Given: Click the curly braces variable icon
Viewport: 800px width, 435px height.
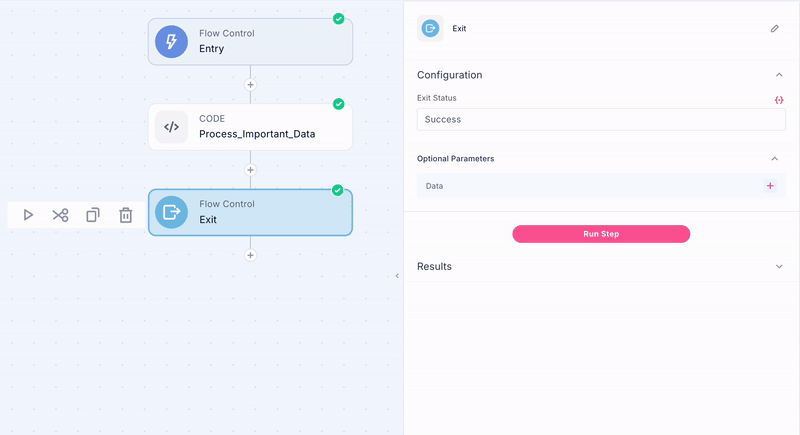Looking at the screenshot, I should (x=778, y=100).
